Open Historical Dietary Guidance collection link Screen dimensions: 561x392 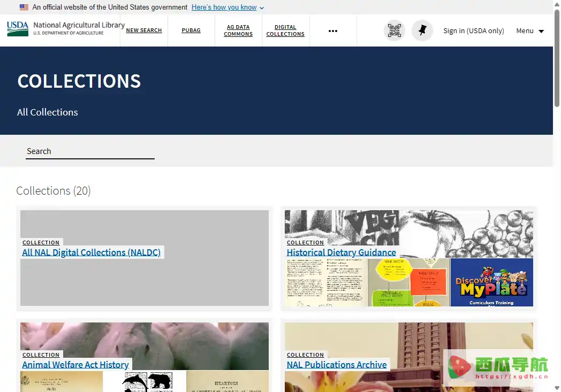342,252
